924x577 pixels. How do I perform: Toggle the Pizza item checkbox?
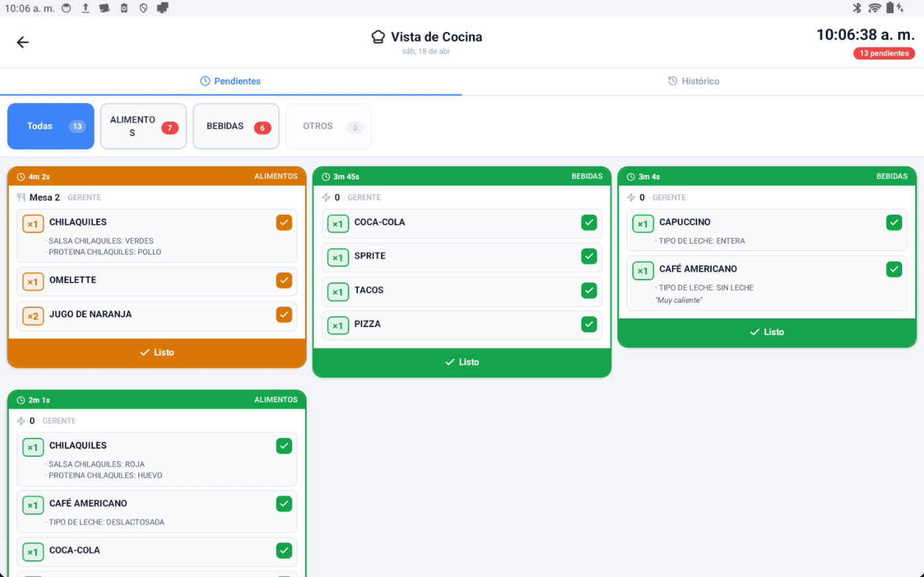coord(589,325)
